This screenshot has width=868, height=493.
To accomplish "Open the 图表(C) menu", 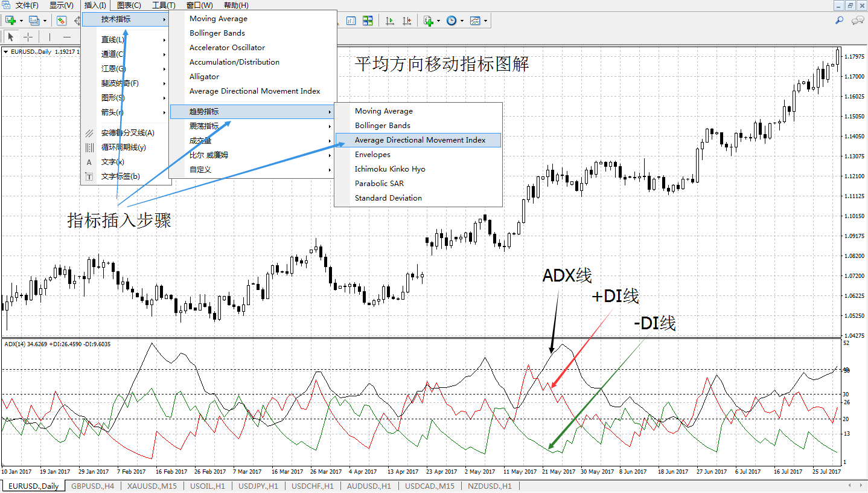I will point(129,5).
